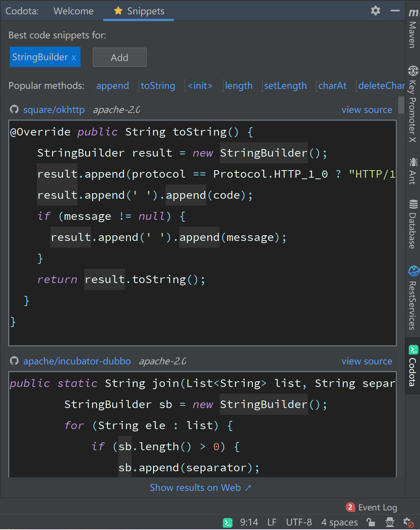Open the square/okhttp repository link
Image resolution: width=420 pixels, height=530 pixels.
click(x=54, y=110)
